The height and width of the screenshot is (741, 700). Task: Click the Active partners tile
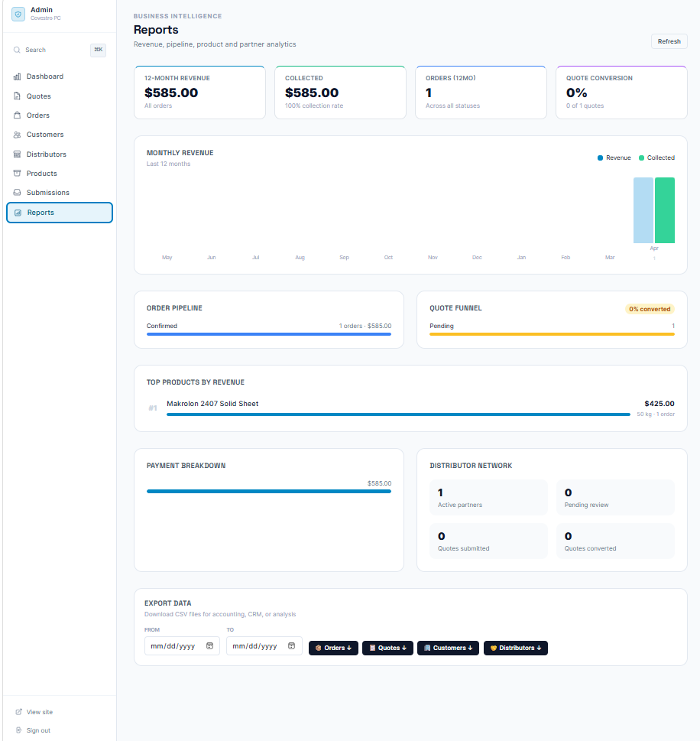point(488,498)
